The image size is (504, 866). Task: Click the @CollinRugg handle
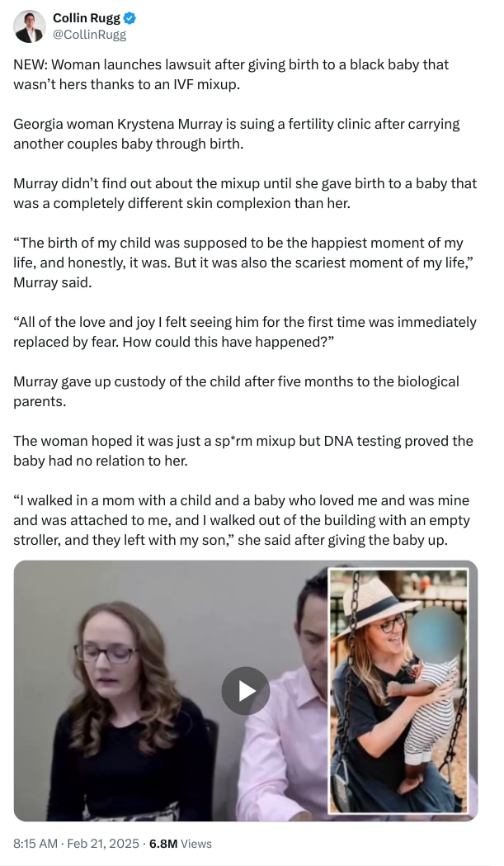(89, 35)
